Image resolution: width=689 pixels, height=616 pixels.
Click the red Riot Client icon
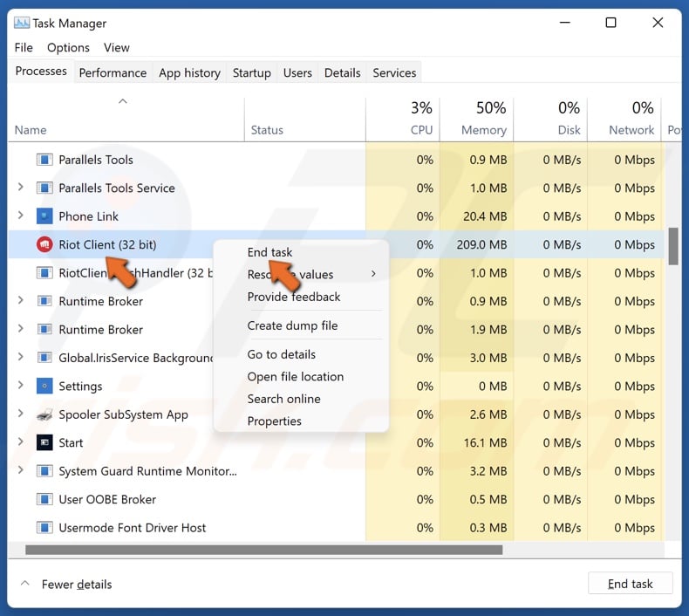pyautogui.click(x=44, y=244)
